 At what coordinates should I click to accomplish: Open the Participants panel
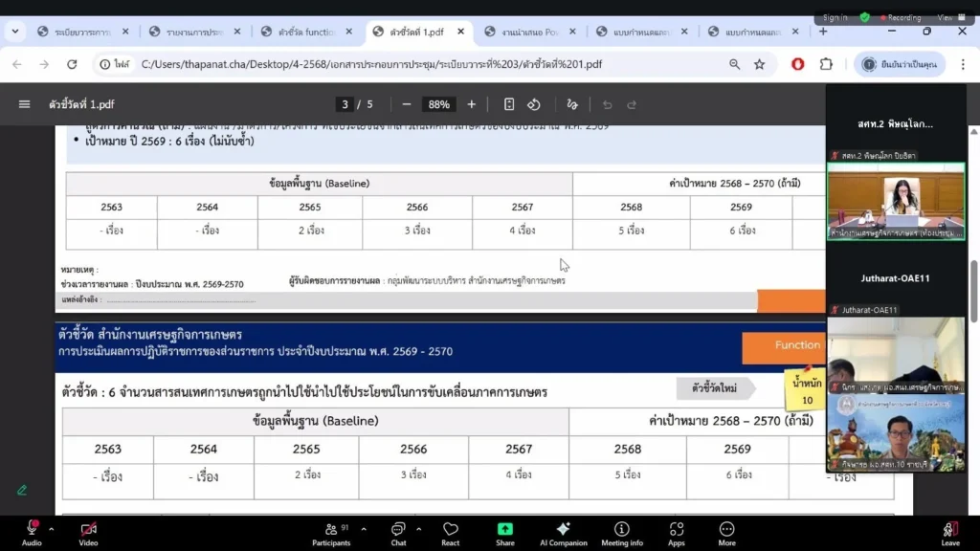330,531
